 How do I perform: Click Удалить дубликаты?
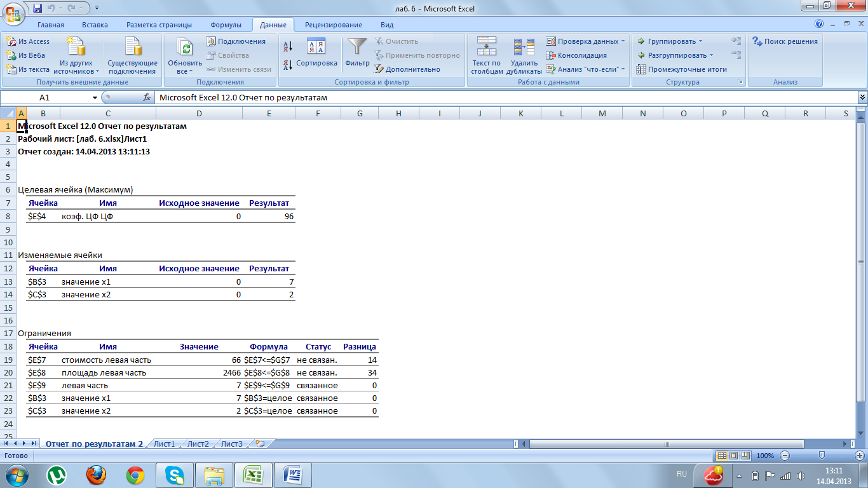coord(524,56)
